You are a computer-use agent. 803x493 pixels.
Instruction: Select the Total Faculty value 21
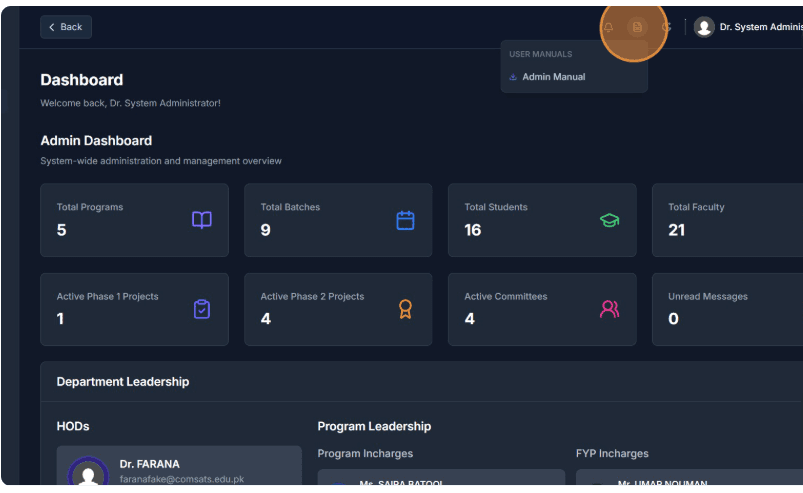tap(677, 230)
